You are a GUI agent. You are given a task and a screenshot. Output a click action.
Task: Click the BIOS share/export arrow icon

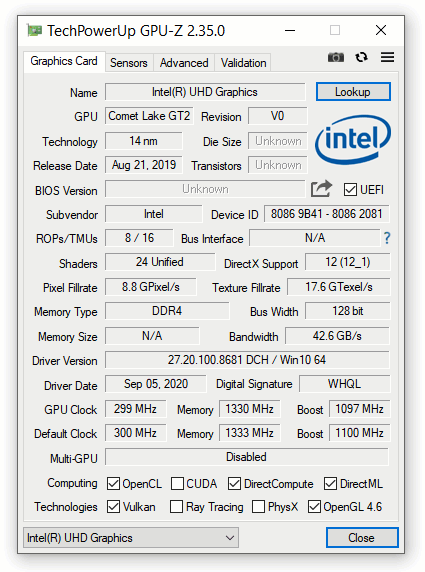pyautogui.click(x=321, y=189)
